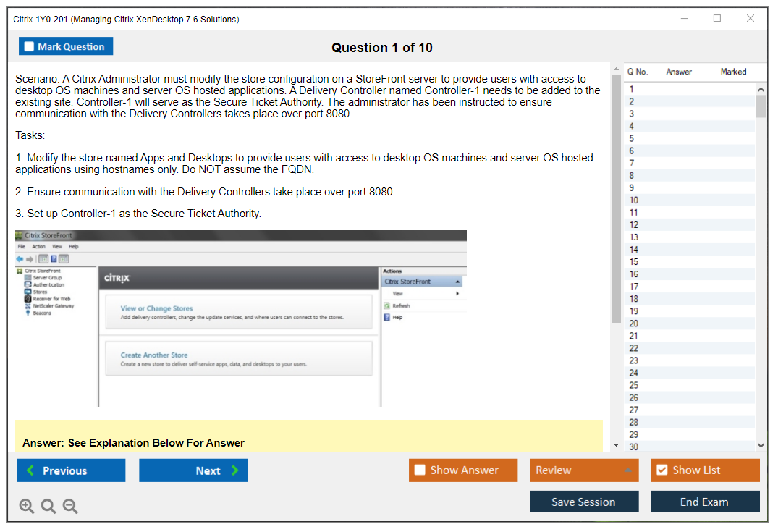Click the Receiver for Web tree icon
Screen dimensions: 778x532
point(28,299)
